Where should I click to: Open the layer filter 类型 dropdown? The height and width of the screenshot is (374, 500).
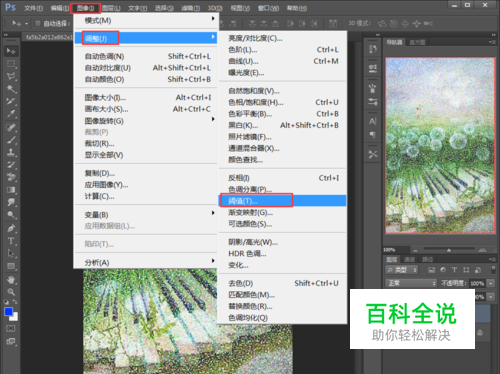tap(402, 270)
